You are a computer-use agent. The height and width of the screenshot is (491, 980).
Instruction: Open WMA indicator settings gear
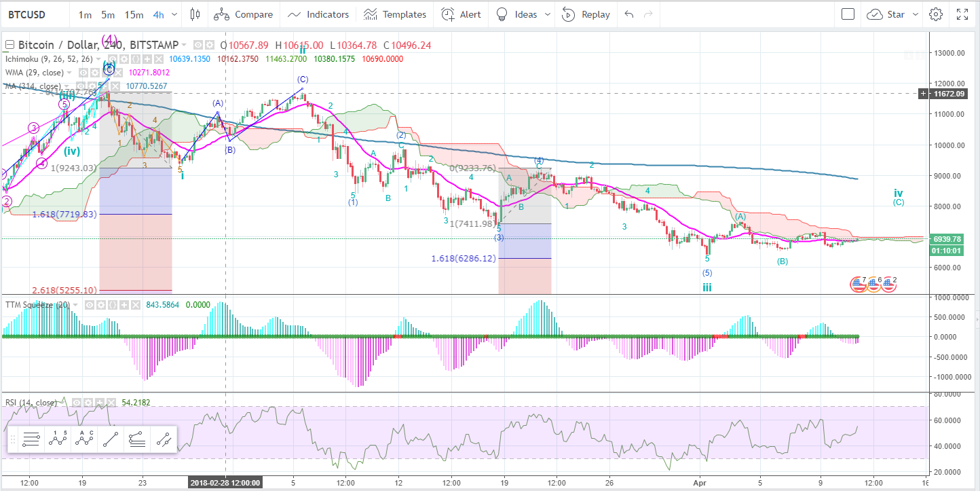point(95,73)
